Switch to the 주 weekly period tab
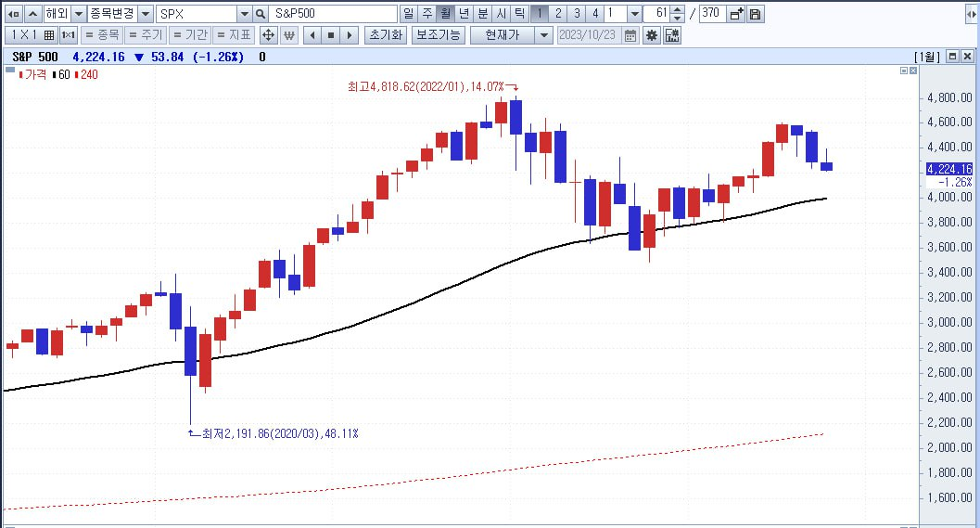This screenshot has height=528, width=980. click(x=426, y=14)
